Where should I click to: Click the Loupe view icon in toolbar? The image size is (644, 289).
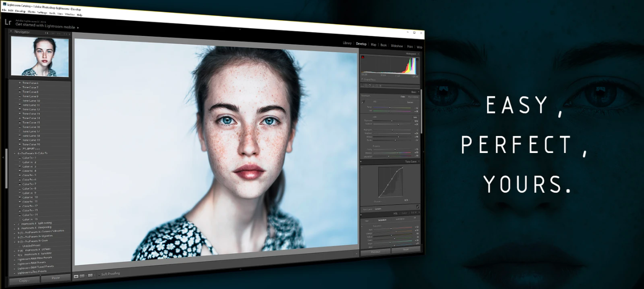(x=76, y=276)
